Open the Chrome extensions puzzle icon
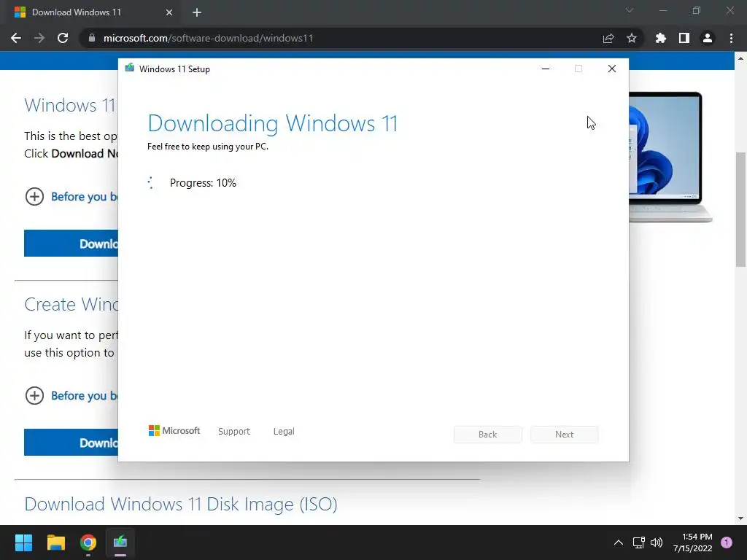This screenshot has width=747, height=560. [661, 38]
